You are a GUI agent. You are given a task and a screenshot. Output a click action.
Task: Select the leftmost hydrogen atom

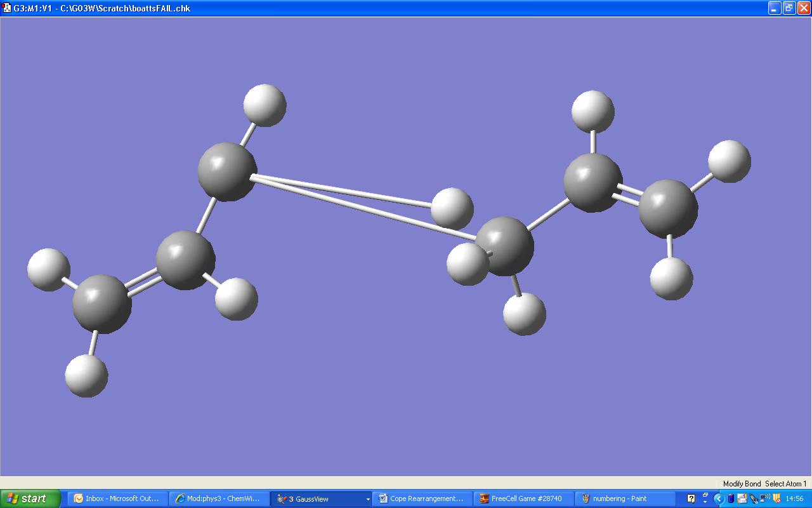pyautogui.click(x=49, y=270)
